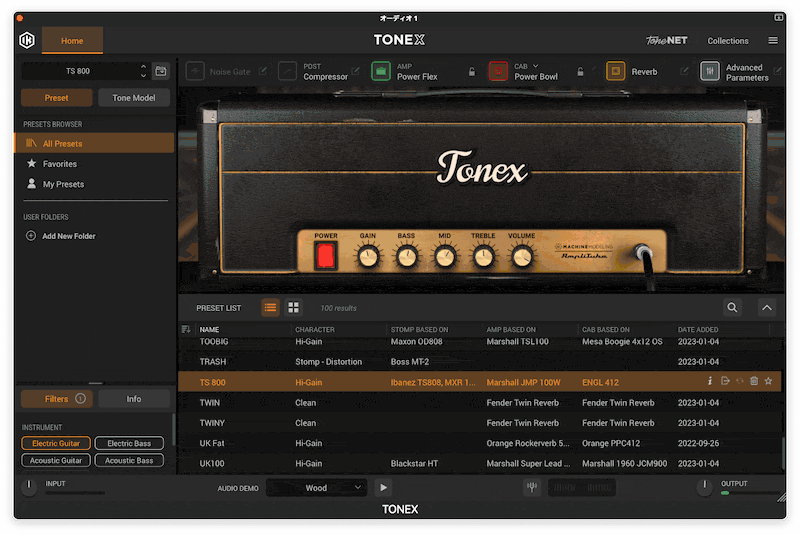Viewport: 800px width, 535px height.
Task: Play the audio demo
Action: (383, 488)
